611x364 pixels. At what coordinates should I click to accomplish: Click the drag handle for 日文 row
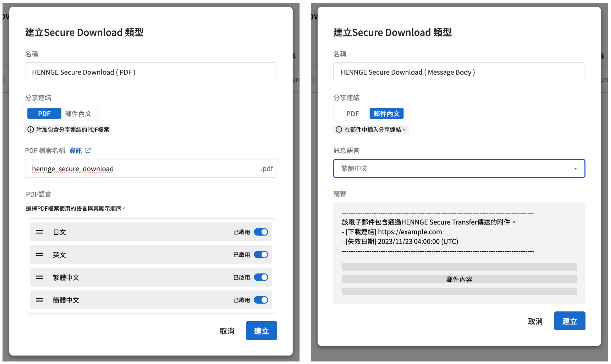click(x=40, y=232)
